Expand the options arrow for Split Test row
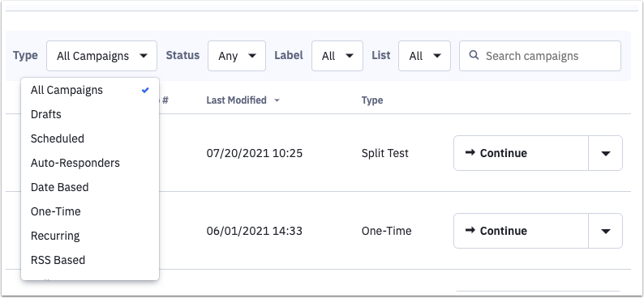The height and width of the screenshot is (298, 644). [605, 153]
